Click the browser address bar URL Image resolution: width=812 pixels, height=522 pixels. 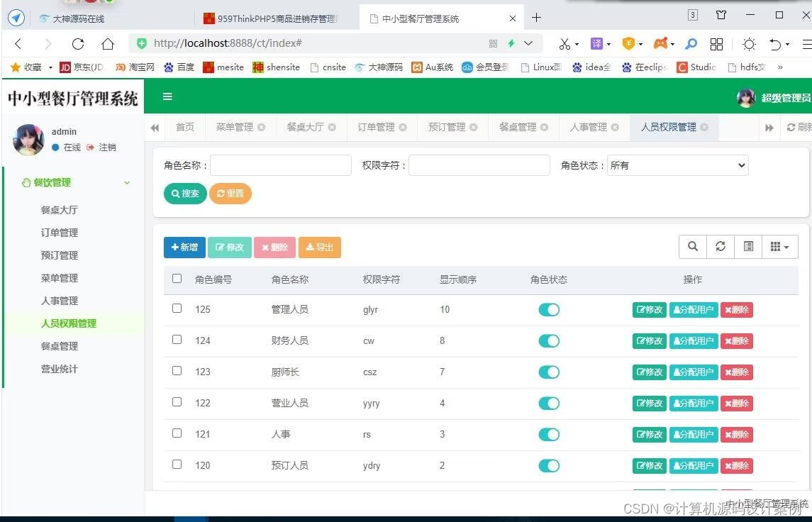[228, 43]
